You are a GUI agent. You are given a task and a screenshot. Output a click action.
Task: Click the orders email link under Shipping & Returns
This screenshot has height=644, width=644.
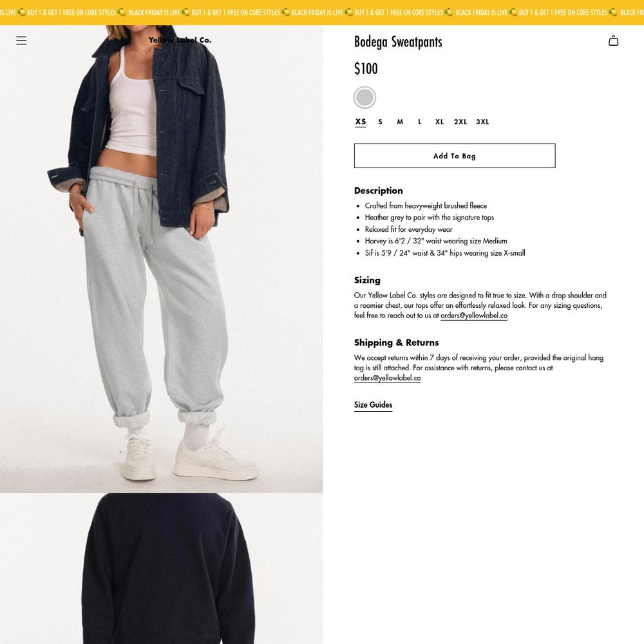click(387, 378)
